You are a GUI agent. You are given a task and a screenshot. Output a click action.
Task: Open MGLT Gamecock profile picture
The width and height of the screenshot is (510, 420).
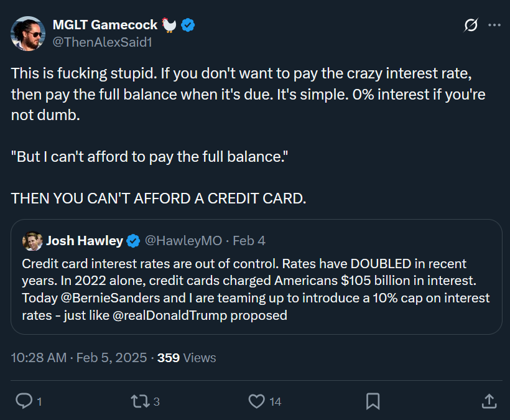pyautogui.click(x=28, y=34)
